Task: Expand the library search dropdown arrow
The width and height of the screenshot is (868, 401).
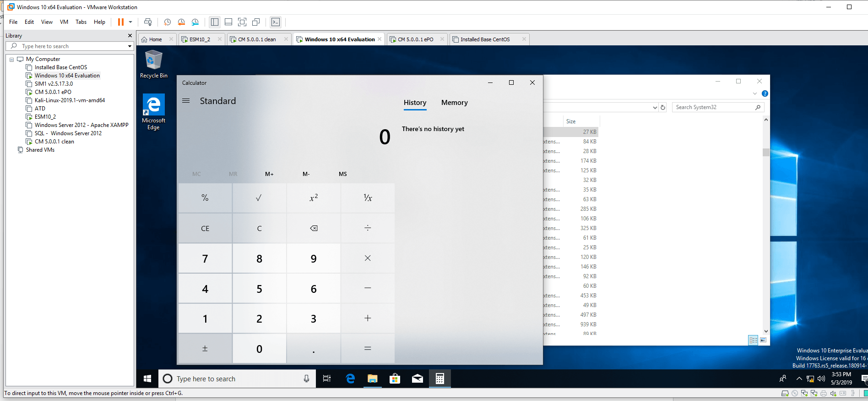Action: [x=130, y=46]
